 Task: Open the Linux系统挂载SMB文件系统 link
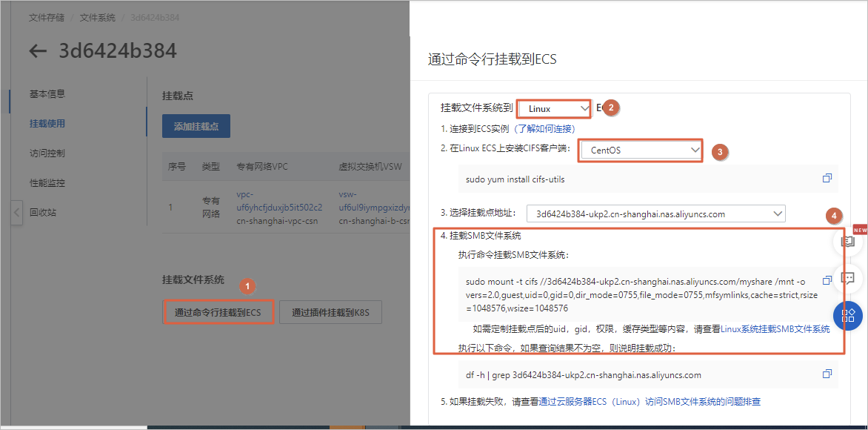tap(775, 328)
